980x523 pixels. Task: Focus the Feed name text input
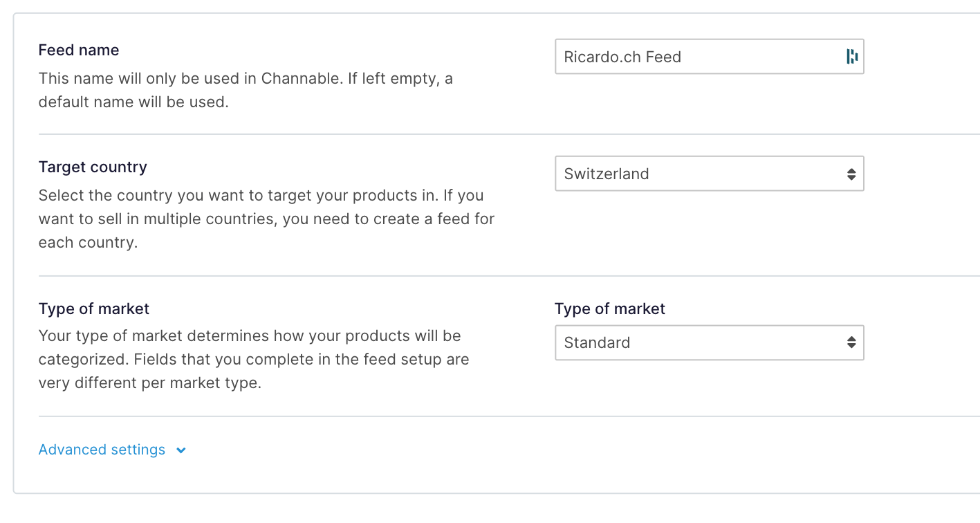point(699,57)
